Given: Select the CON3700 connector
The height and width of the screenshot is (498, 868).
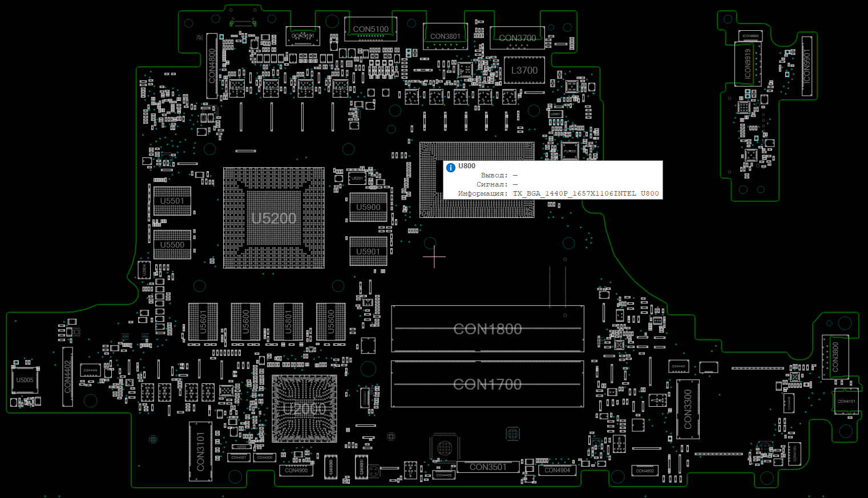Looking at the screenshot, I should tap(517, 38).
